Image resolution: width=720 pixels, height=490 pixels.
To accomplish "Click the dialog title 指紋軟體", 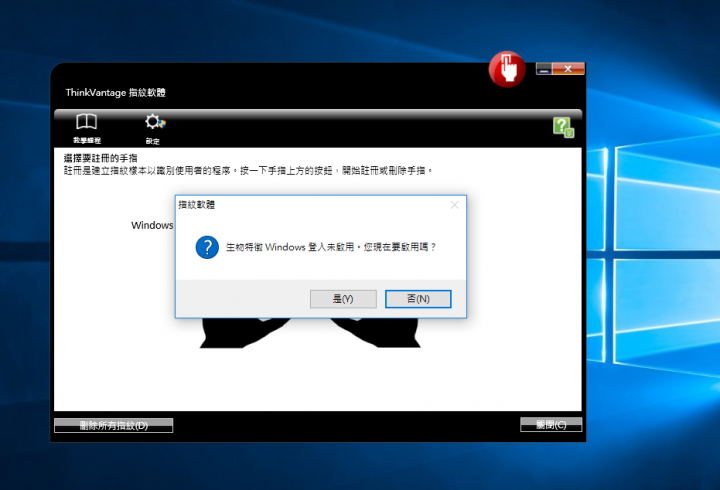I will [x=197, y=205].
